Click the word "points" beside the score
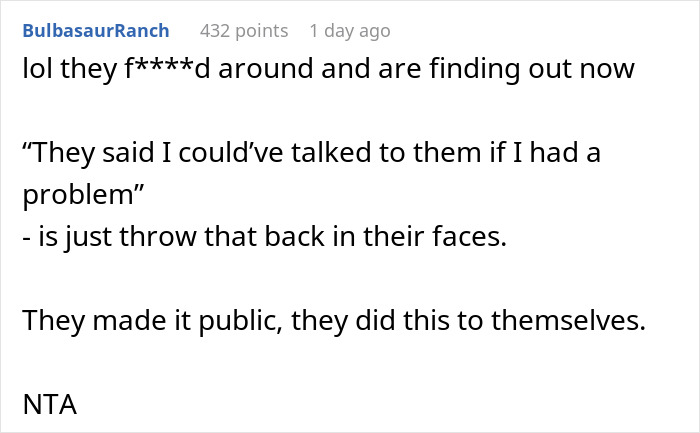700x433 pixels. click(x=262, y=31)
